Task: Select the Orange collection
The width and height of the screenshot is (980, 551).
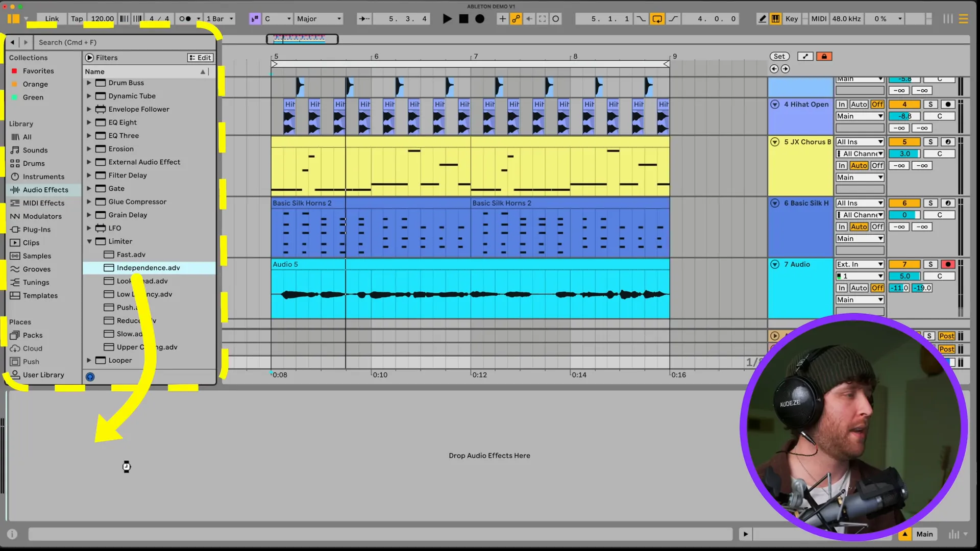Action: coord(35,84)
